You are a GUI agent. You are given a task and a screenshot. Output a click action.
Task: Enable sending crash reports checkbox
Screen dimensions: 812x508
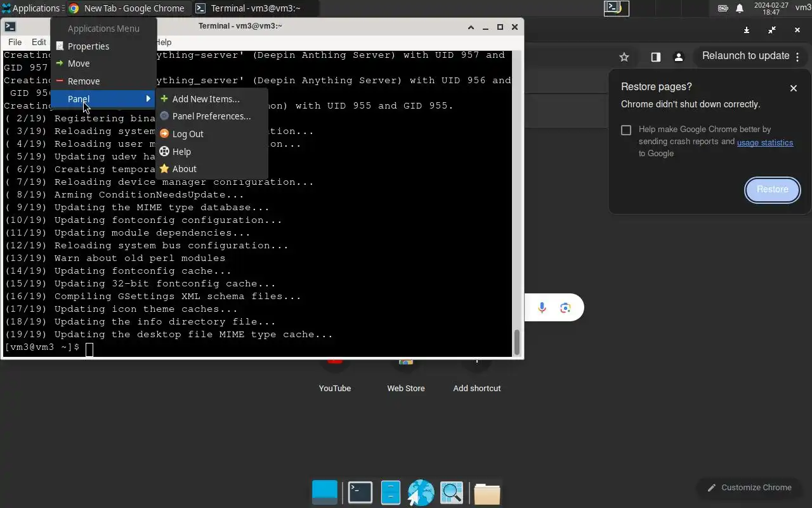[626, 130]
